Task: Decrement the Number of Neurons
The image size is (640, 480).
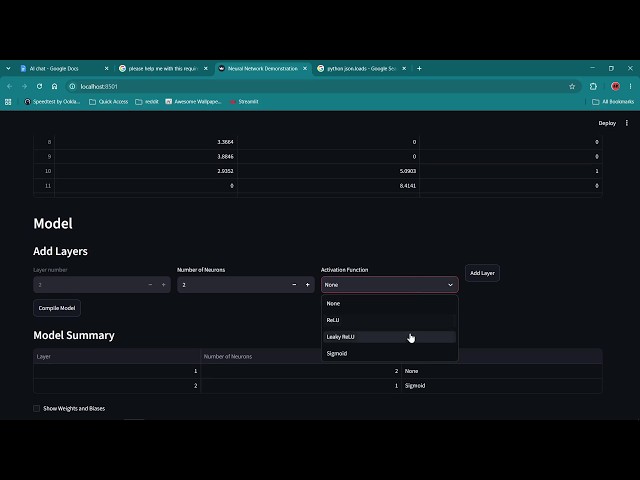Action: point(294,285)
